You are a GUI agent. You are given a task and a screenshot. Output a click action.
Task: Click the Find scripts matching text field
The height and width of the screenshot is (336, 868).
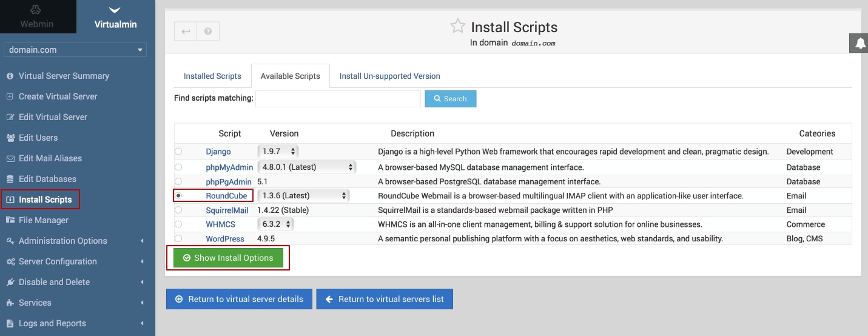point(338,99)
